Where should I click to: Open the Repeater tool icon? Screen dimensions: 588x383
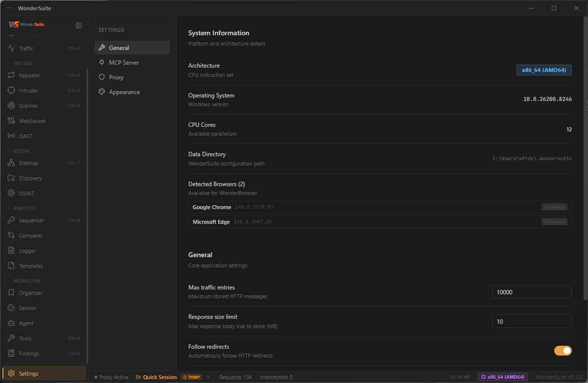[x=11, y=75]
